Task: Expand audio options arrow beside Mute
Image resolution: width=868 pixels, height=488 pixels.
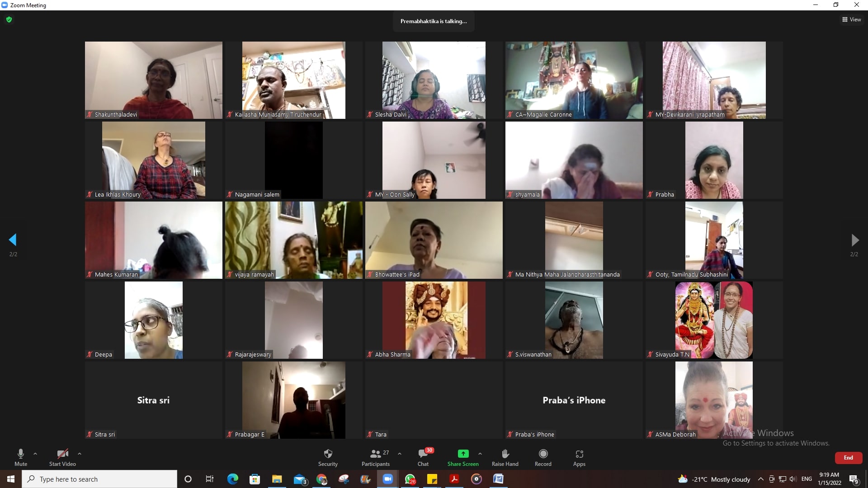Action: pos(35,454)
